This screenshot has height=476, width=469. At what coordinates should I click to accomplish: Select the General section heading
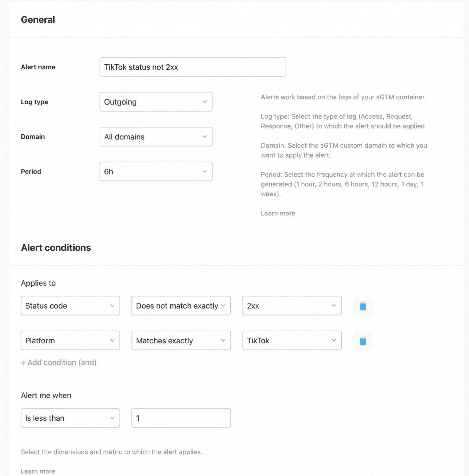[x=38, y=20]
